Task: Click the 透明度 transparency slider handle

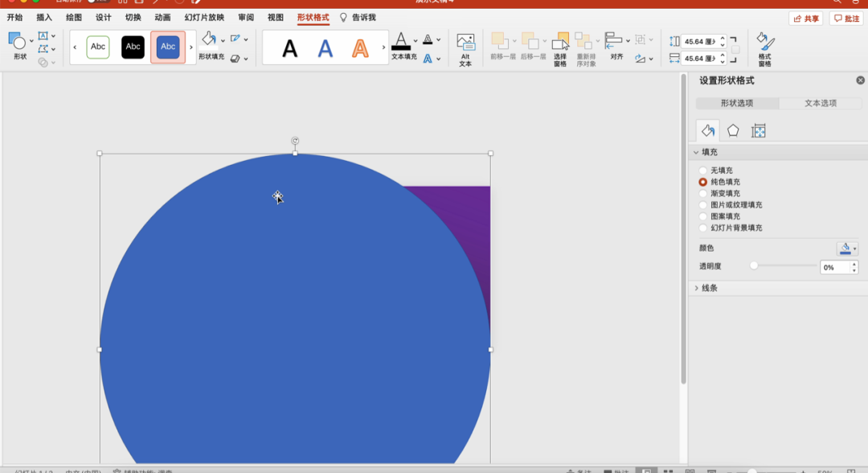Action: (754, 265)
